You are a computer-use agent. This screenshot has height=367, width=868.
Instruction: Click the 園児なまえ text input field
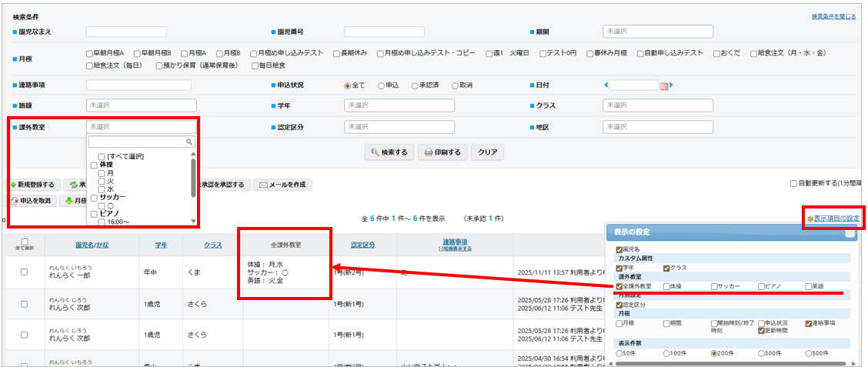pos(126,32)
